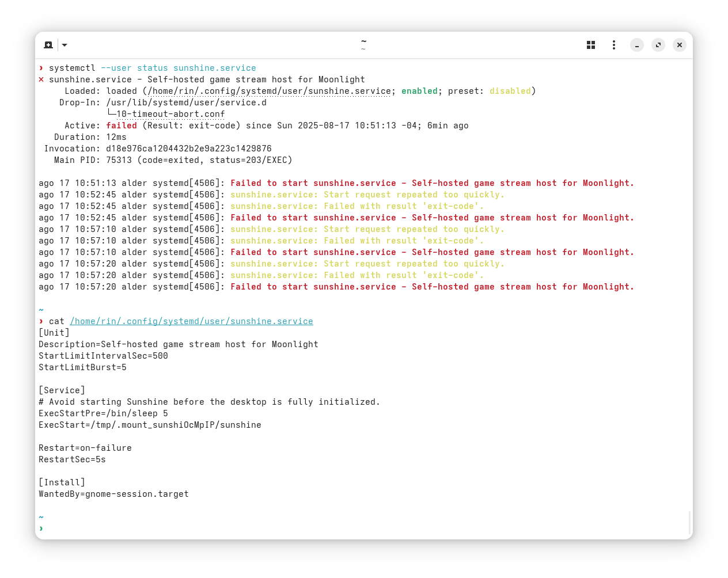
Task: Click the green 'enabled' status word
Action: tap(419, 91)
